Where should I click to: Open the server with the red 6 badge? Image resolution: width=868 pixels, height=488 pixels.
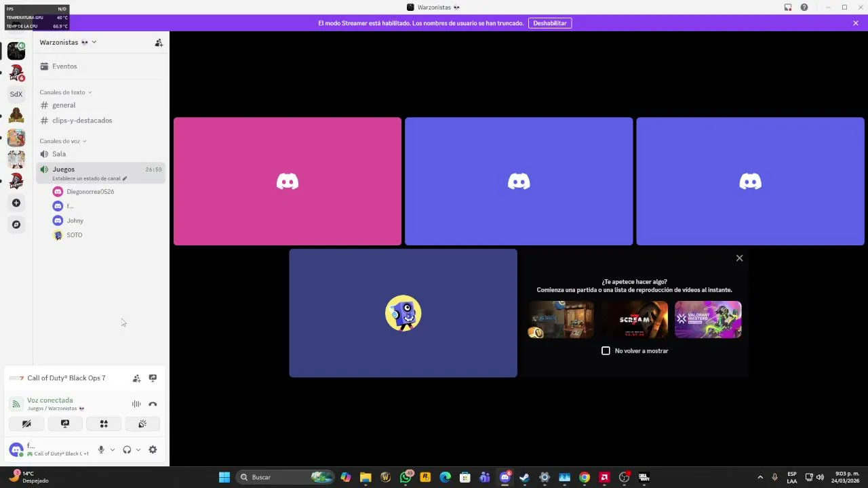click(16, 73)
